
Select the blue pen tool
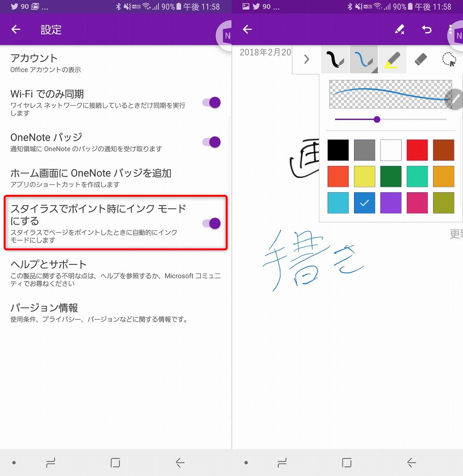(364, 59)
